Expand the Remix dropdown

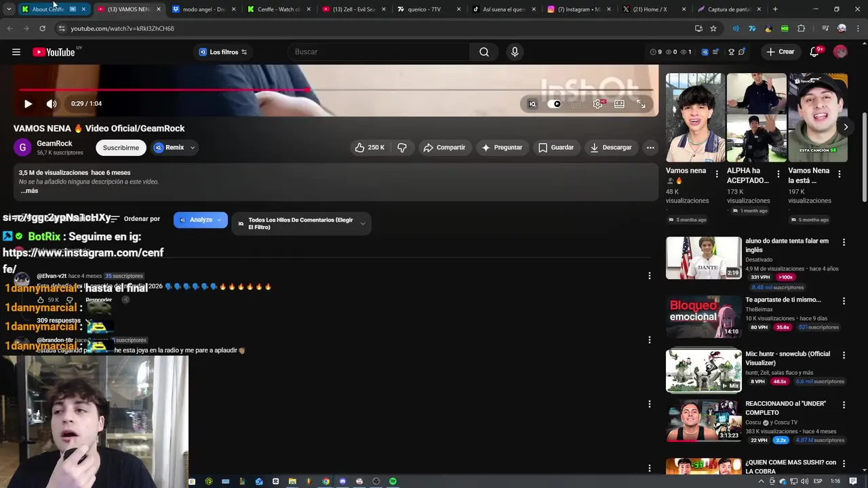click(175, 147)
